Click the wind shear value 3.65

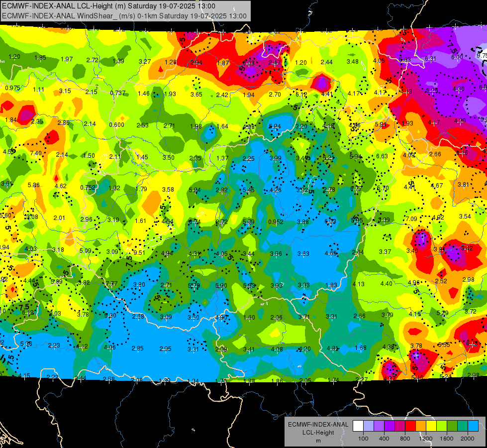[x=196, y=94]
